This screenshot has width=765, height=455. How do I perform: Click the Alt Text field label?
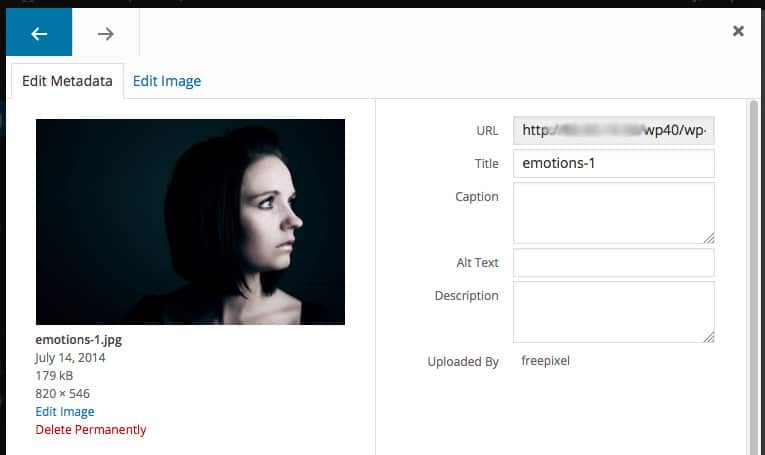(477, 262)
